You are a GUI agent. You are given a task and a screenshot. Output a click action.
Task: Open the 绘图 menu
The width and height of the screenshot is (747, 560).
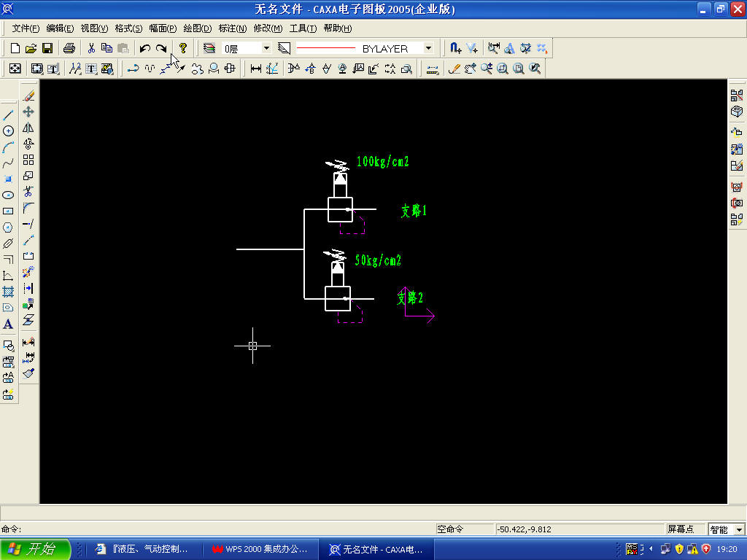197,28
